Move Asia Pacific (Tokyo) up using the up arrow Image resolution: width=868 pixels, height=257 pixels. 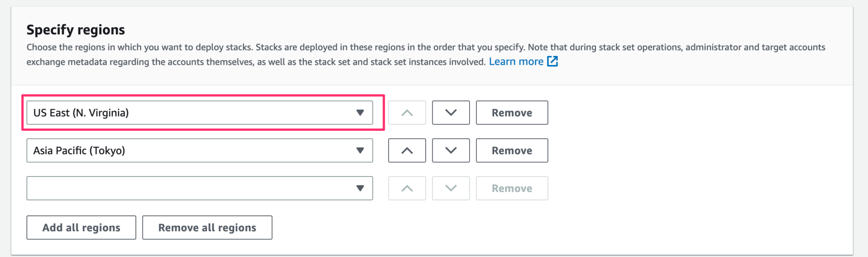point(406,150)
